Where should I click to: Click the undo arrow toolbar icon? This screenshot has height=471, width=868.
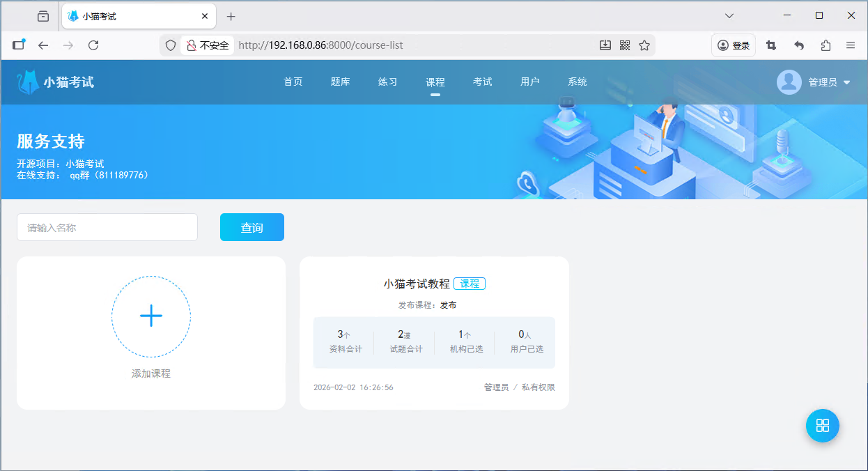point(799,45)
